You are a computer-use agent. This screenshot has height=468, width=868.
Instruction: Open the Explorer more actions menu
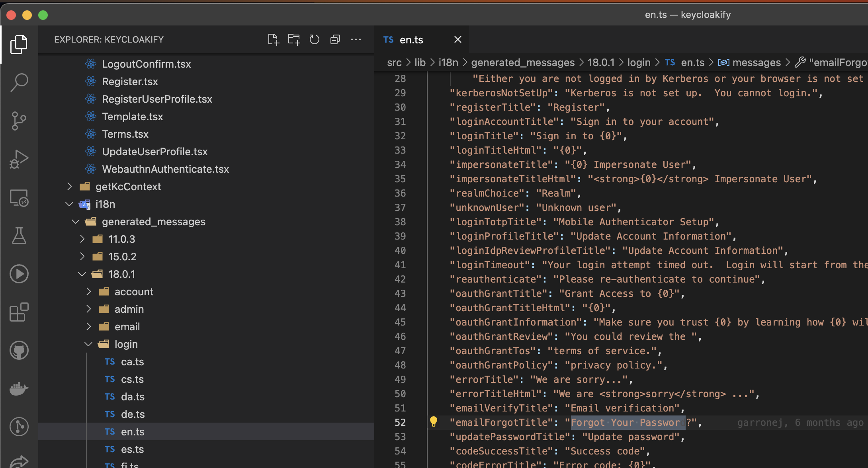356,39
